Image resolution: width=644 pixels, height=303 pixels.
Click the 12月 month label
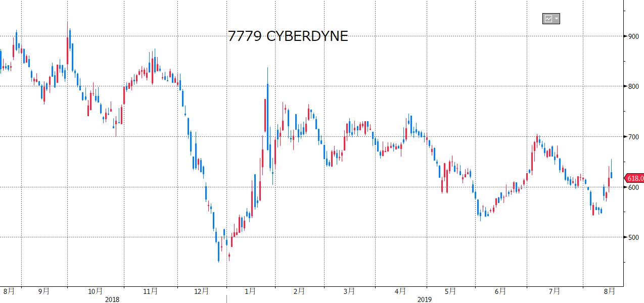tap(201, 291)
